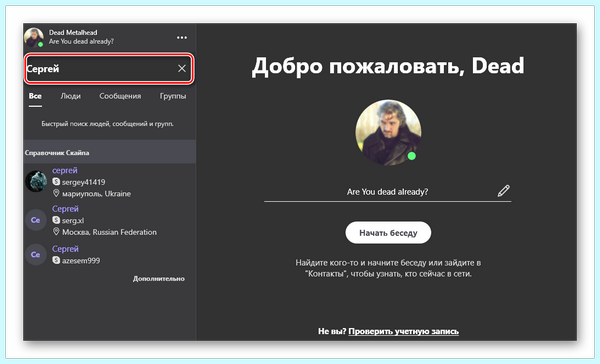This screenshot has width=600, height=364.
Task: Switch to the Группы tab
Action: click(x=173, y=96)
